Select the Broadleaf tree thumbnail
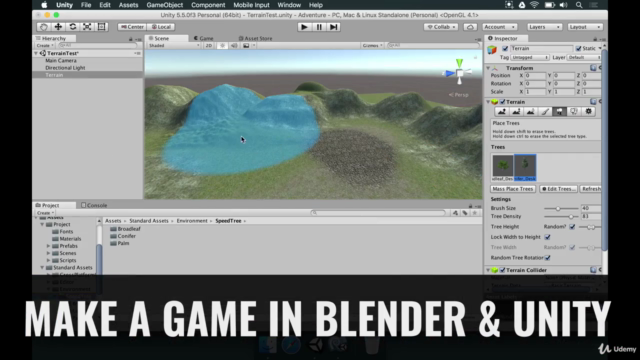The height and width of the screenshot is (360, 640). click(x=502, y=168)
